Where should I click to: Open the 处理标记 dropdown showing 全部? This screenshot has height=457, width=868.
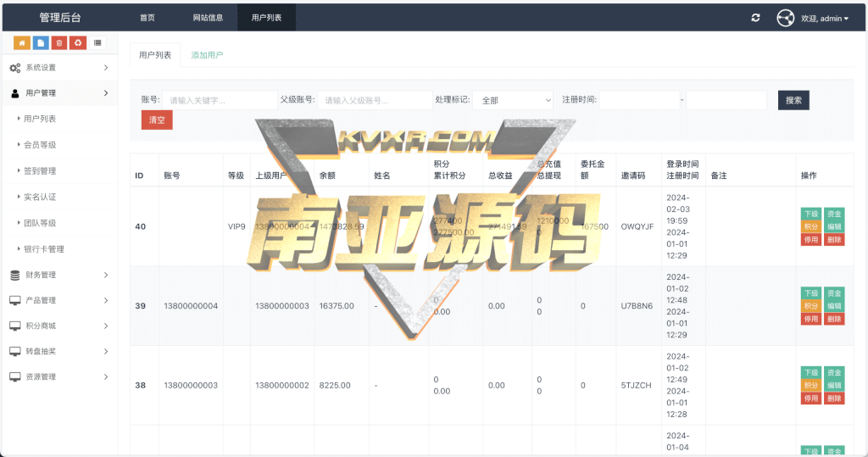coord(513,100)
